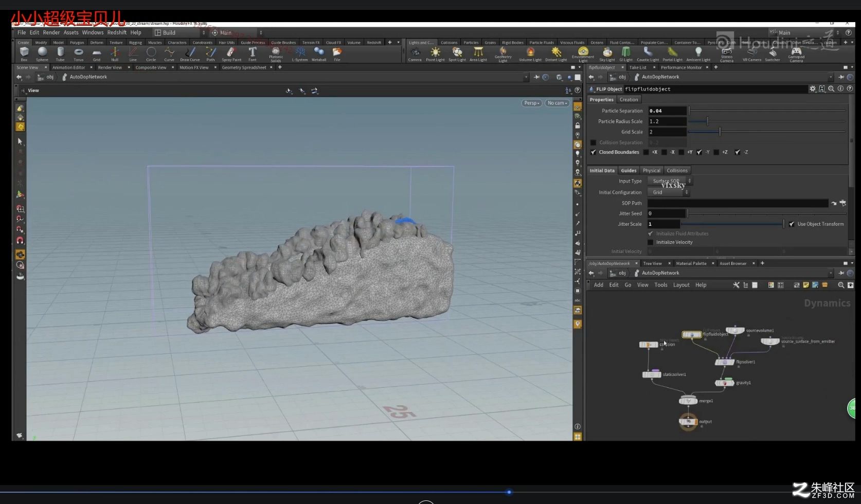This screenshot has height=504, width=861.
Task: Add an Environment Light
Action: point(583,54)
